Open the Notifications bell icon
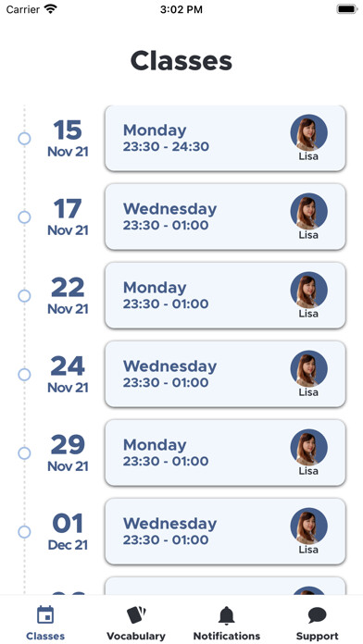The width and height of the screenshot is (363, 644). (x=227, y=615)
